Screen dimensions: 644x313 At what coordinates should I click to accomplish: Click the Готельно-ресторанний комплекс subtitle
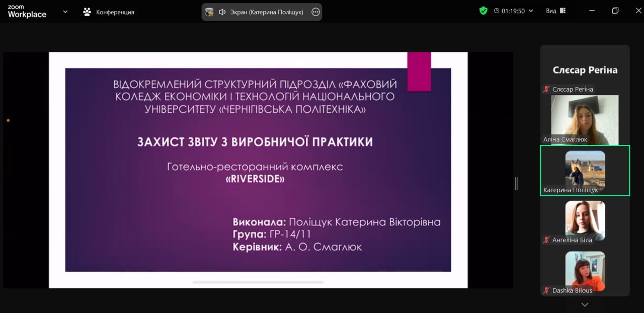(x=255, y=167)
